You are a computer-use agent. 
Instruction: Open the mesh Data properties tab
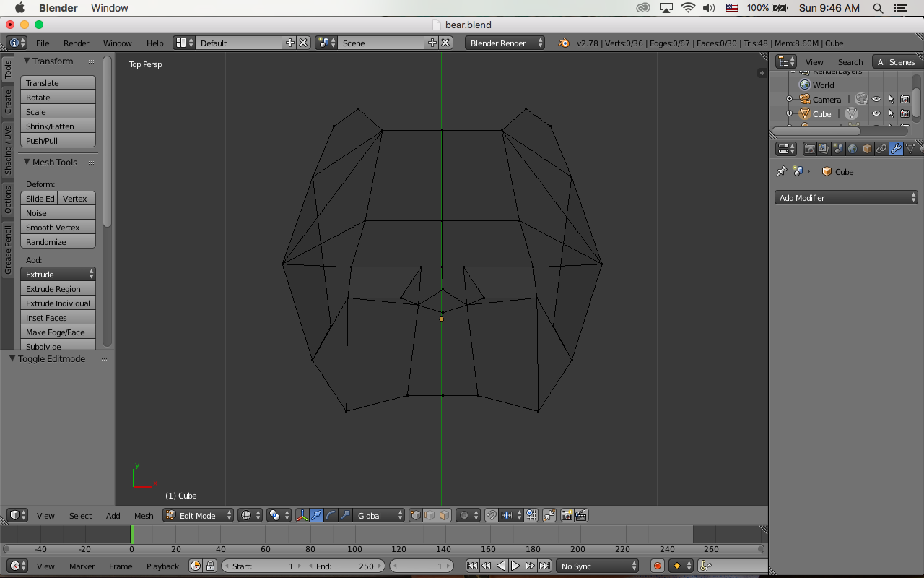click(x=910, y=149)
